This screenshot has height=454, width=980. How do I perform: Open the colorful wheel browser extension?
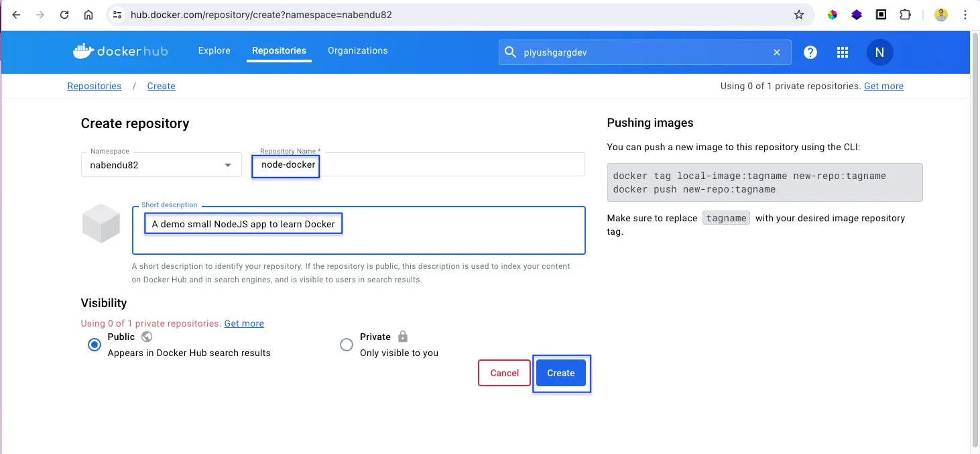tap(833, 15)
